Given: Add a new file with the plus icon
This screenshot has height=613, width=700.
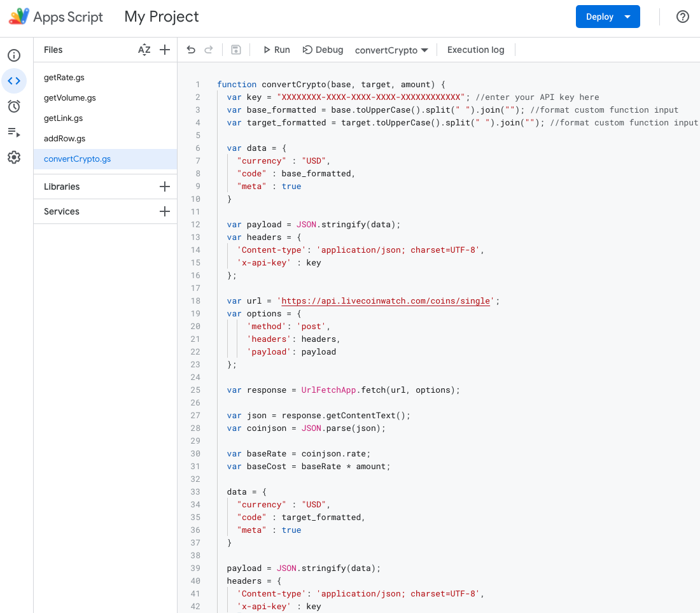Looking at the screenshot, I should (165, 50).
